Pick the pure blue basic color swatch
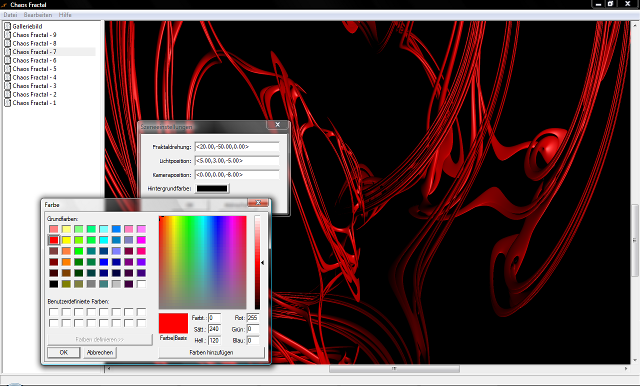640x386 pixels. 104,262
